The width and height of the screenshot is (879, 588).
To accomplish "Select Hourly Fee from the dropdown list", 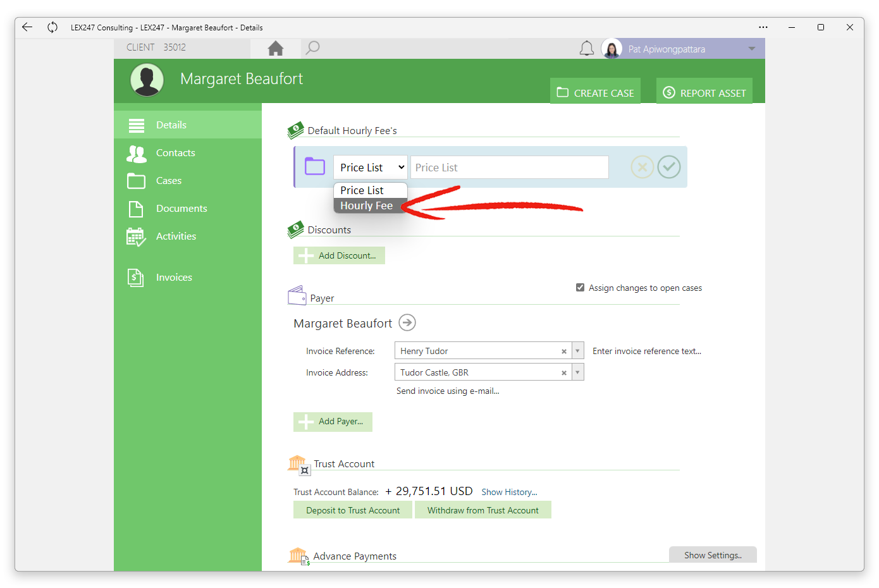I will click(x=370, y=205).
